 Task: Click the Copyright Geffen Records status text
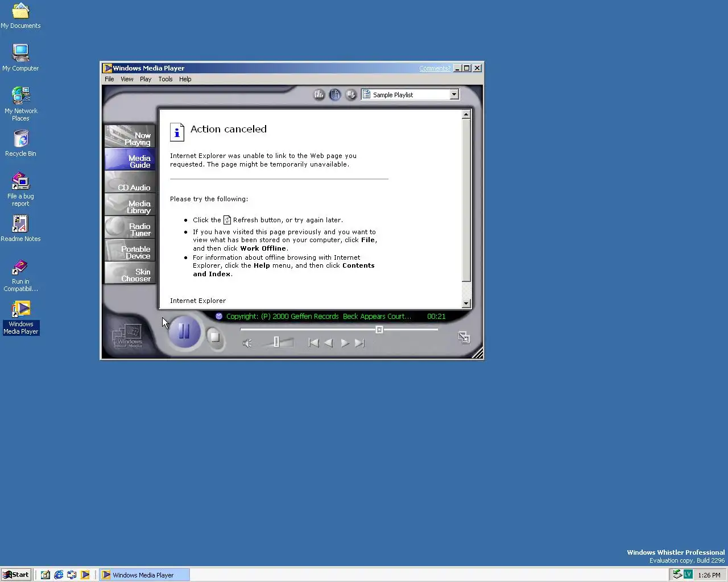(x=318, y=317)
